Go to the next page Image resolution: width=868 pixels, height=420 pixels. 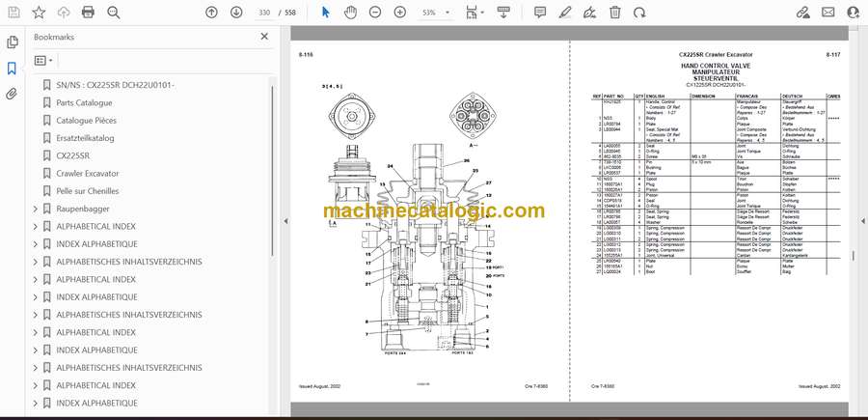[236, 13]
